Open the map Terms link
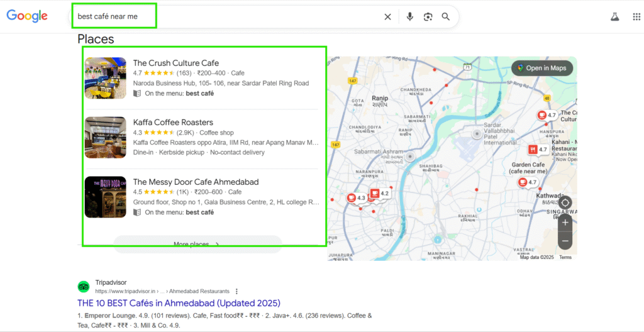644x332 pixels. 565,257
